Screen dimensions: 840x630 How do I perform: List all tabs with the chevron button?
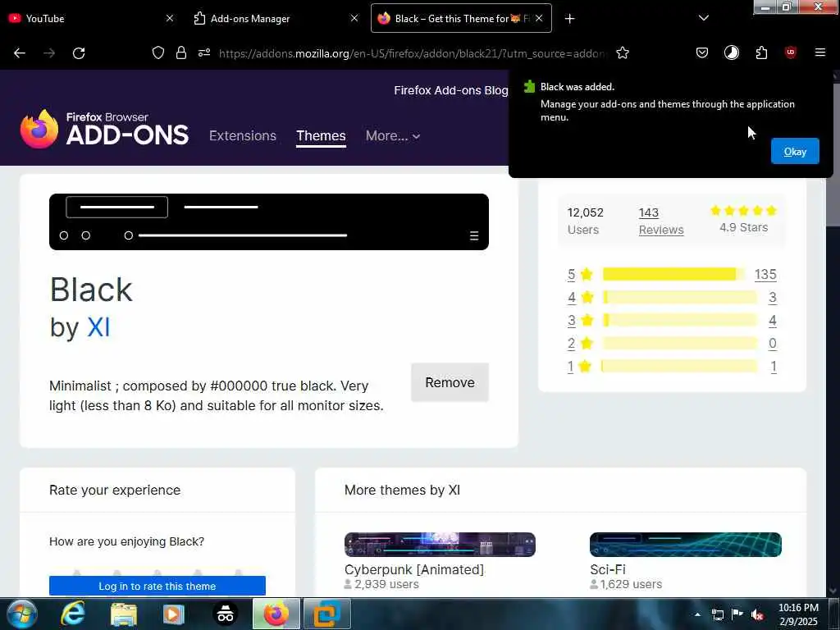703,18
